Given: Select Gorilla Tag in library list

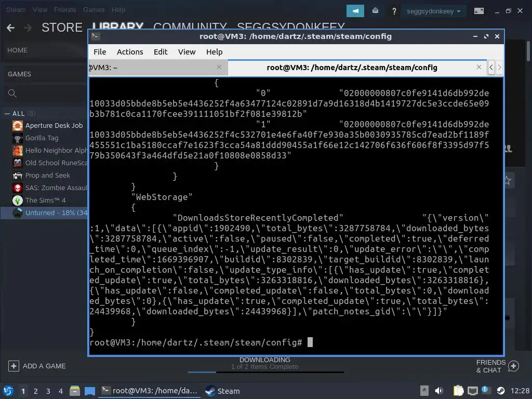Looking at the screenshot, I should point(42,138).
